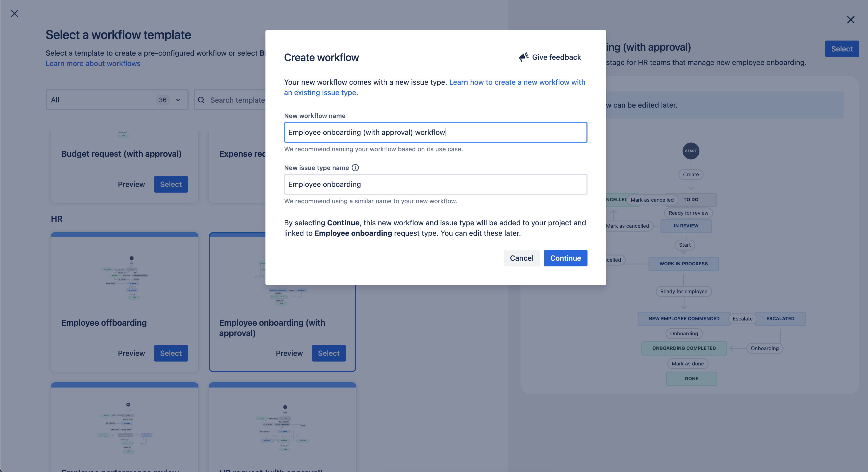Click the search magnifier icon
The width and height of the screenshot is (868, 472).
click(201, 100)
